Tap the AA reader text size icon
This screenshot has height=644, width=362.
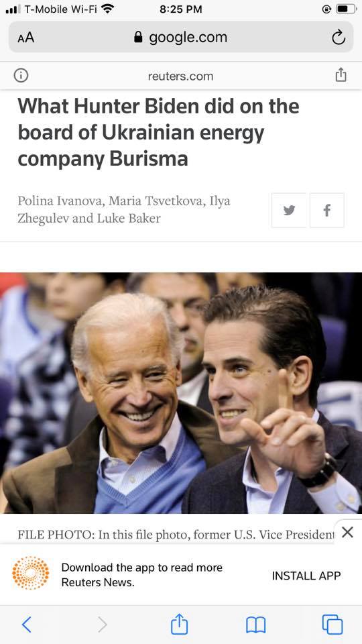(26, 38)
